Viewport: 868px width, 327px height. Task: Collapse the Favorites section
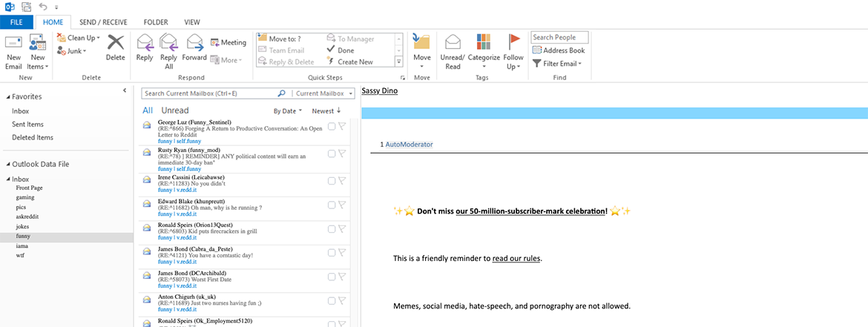coord(8,97)
